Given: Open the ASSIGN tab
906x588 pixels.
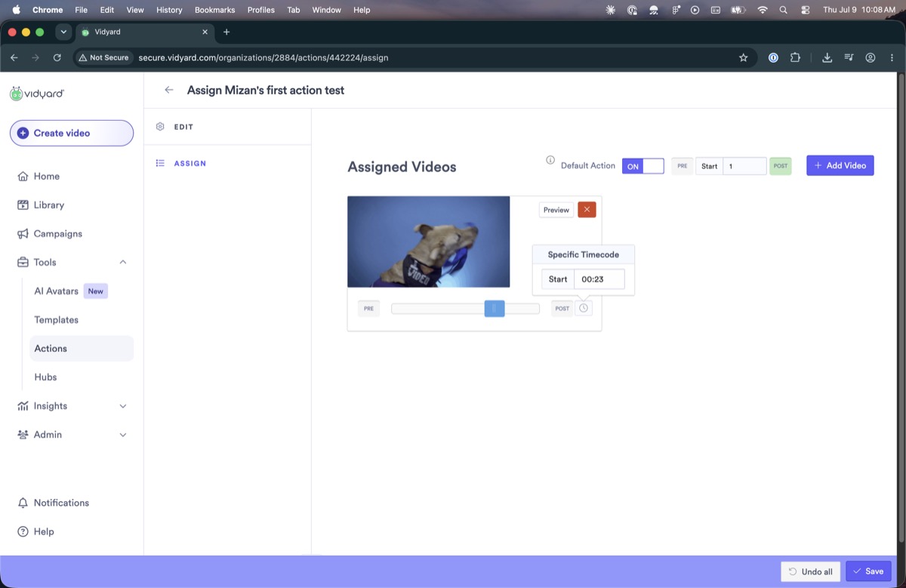Looking at the screenshot, I should click(x=227, y=163).
